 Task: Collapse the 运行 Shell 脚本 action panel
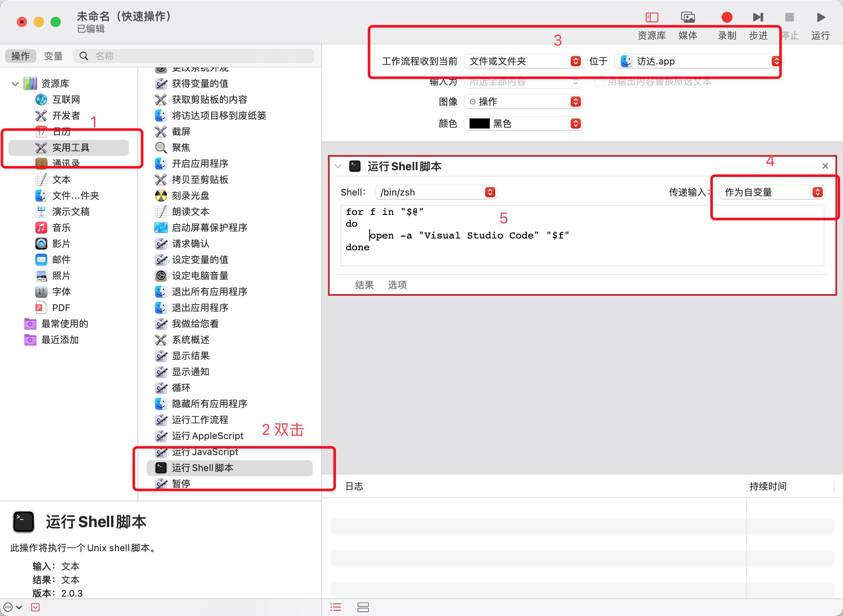coord(338,166)
